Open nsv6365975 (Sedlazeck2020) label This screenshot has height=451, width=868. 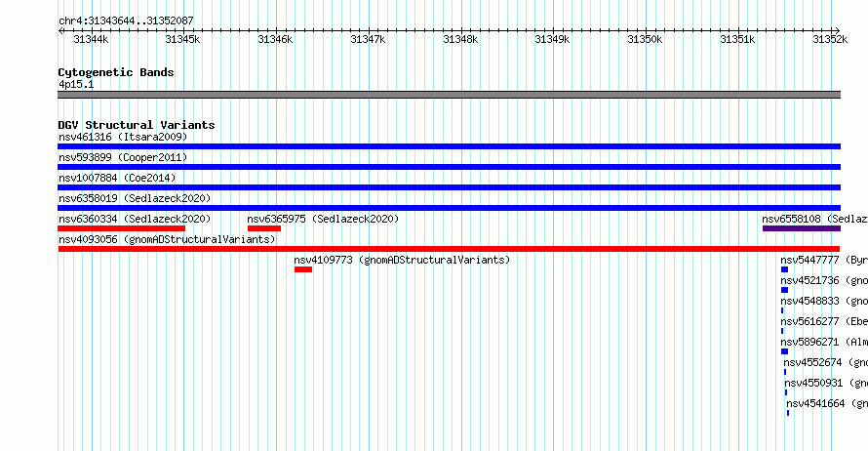(x=323, y=219)
